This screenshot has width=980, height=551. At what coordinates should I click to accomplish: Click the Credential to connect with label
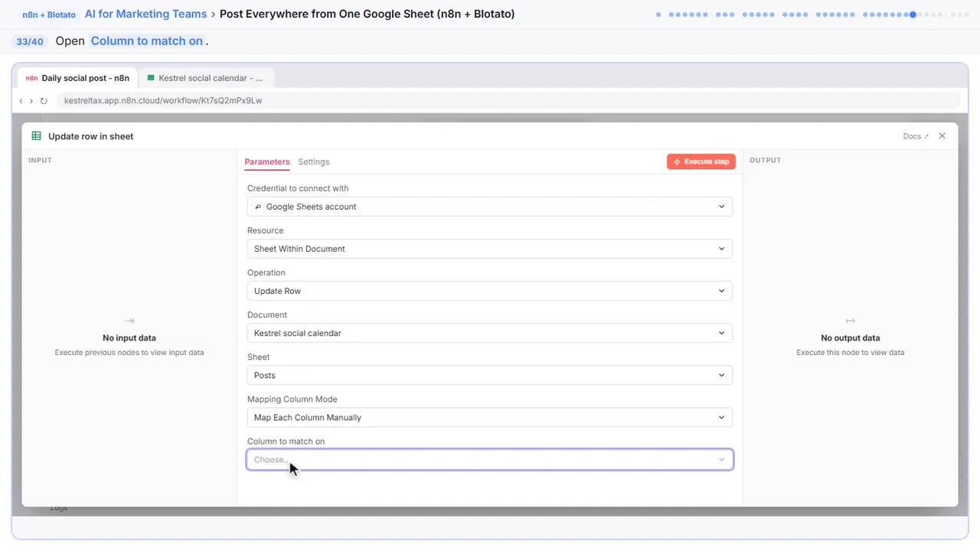click(298, 188)
